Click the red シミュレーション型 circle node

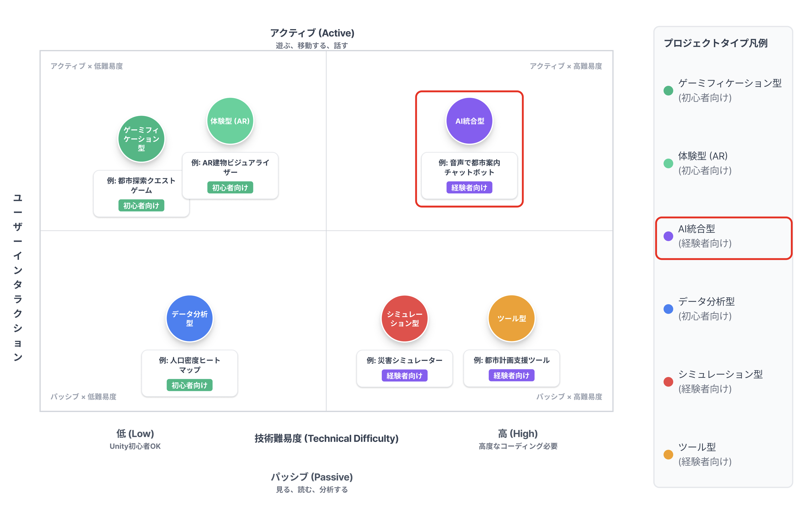(x=404, y=318)
